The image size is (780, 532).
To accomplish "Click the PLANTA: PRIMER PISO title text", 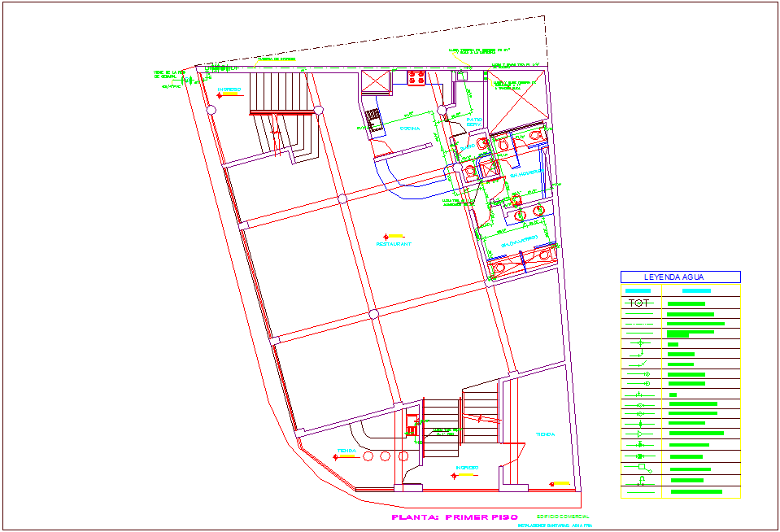I will click(455, 516).
